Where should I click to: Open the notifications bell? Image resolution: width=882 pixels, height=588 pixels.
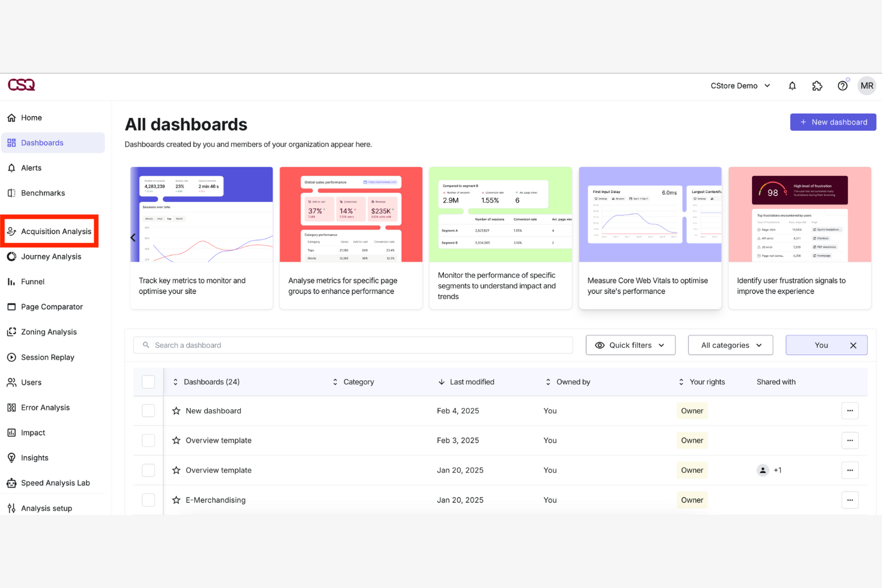pyautogui.click(x=792, y=85)
